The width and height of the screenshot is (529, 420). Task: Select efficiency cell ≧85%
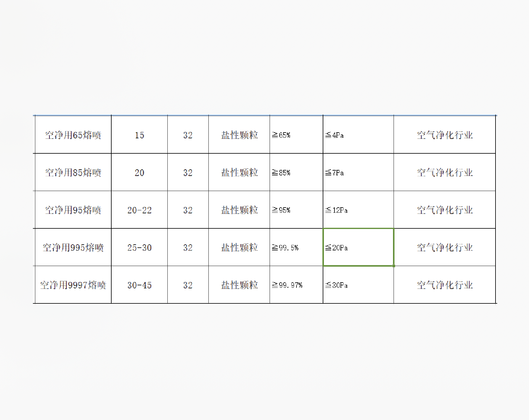pyautogui.click(x=296, y=172)
